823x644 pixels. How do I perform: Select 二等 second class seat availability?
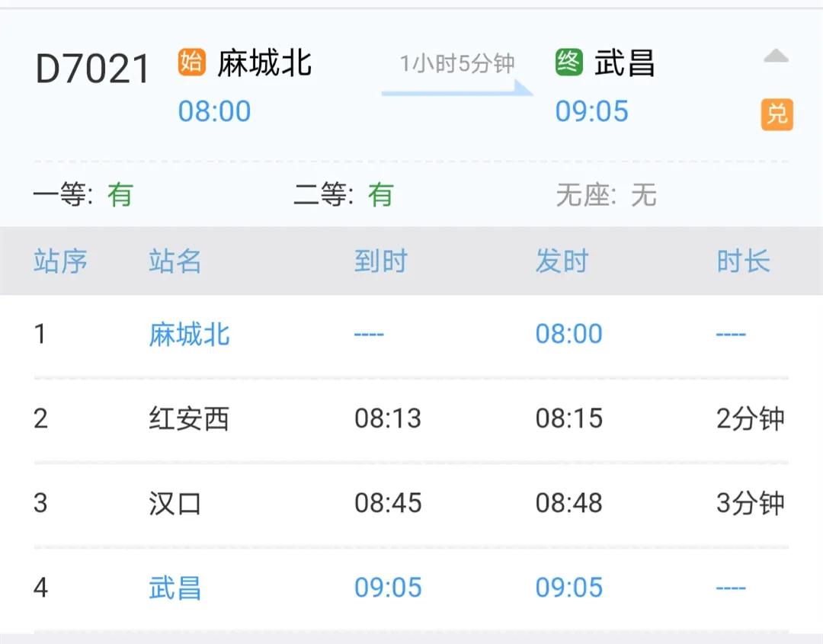coord(343,196)
